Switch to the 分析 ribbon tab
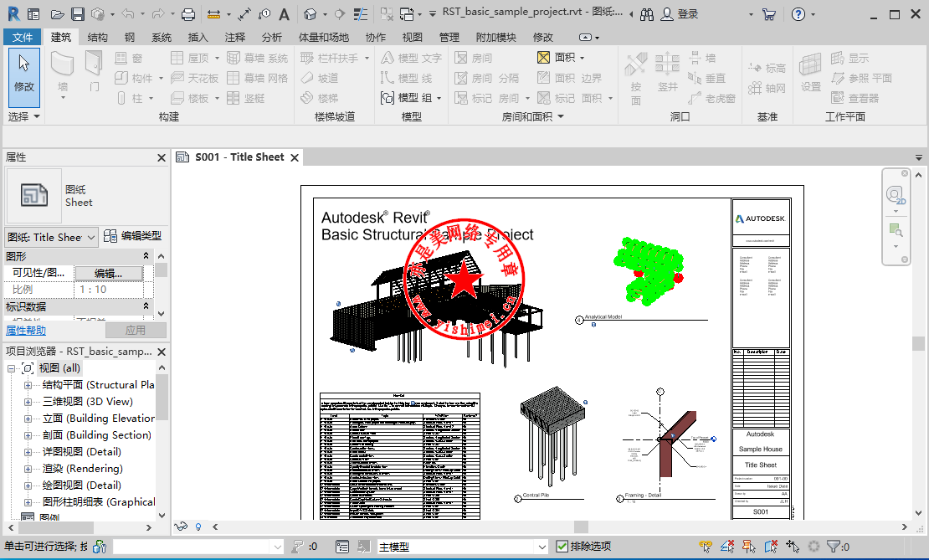The width and height of the screenshot is (929, 560). [271, 38]
